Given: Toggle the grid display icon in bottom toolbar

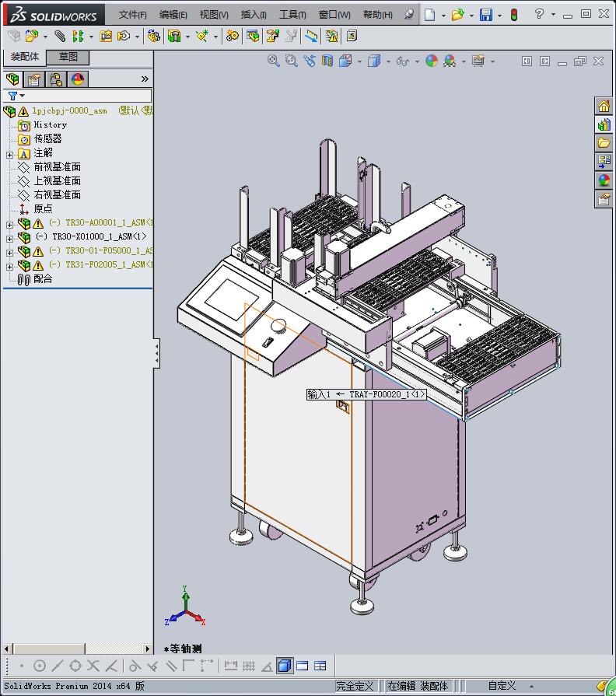Looking at the screenshot, I should (249, 666).
